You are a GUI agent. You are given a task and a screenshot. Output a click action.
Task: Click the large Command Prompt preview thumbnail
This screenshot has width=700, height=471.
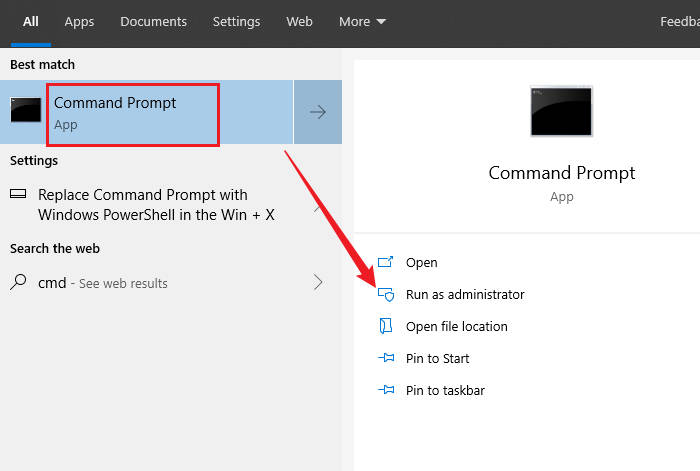(x=561, y=111)
